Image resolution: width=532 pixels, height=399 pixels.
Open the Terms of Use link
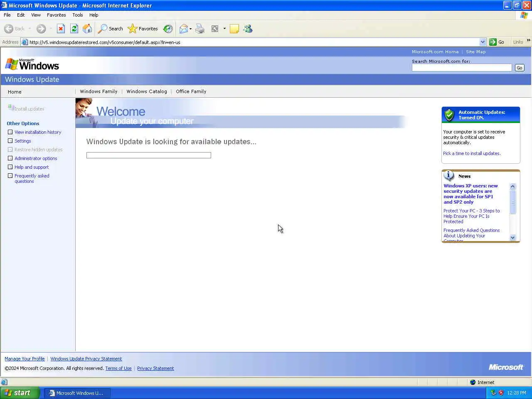click(118, 368)
